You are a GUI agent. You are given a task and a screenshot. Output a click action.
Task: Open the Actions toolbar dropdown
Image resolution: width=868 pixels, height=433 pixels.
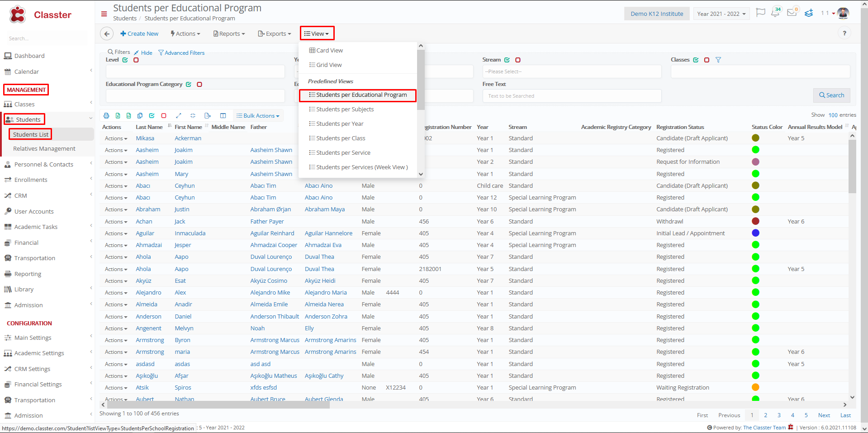point(185,33)
